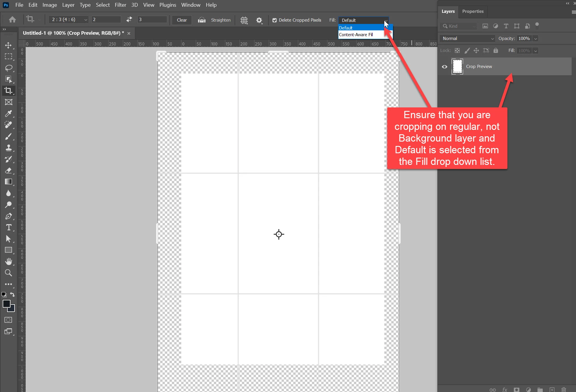Screen dimensions: 576x392
Task: Click the Clear button
Action: (x=181, y=20)
